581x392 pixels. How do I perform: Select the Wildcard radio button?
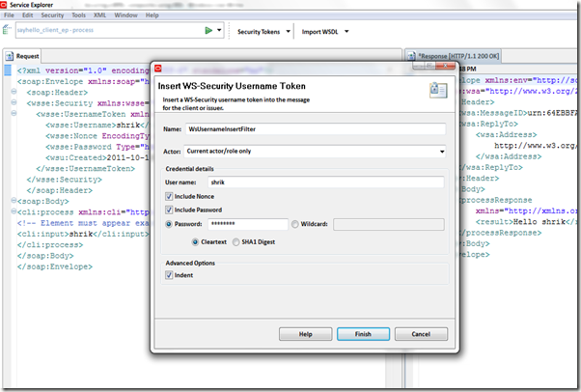pyautogui.click(x=295, y=224)
